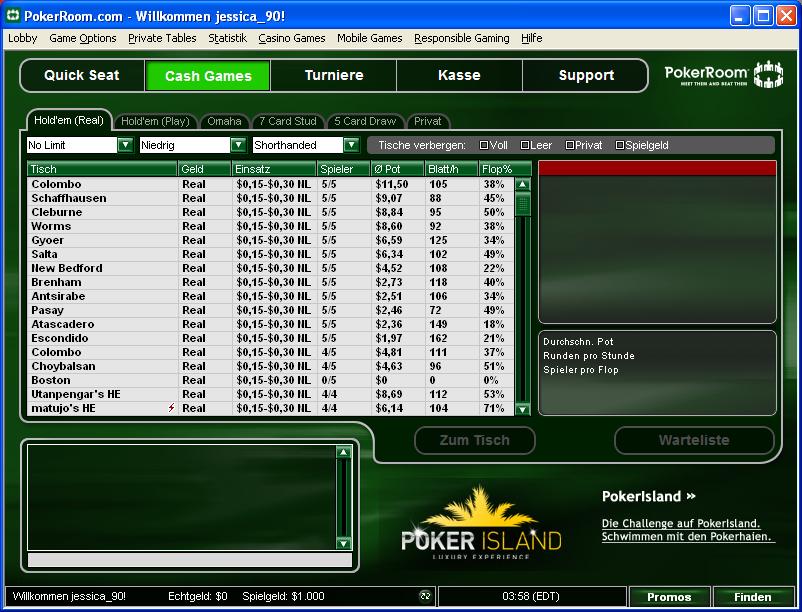This screenshot has height=612, width=802.
Task: Sort by the Einsatz column header
Action: click(x=274, y=169)
